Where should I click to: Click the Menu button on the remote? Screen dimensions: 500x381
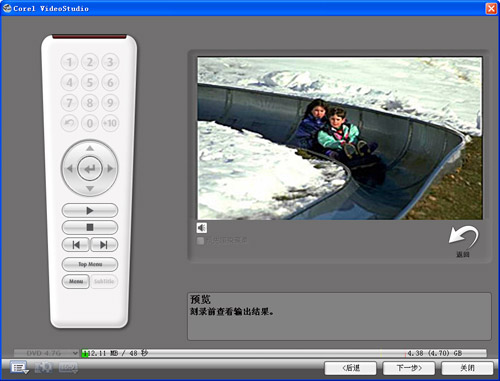pyautogui.click(x=76, y=282)
